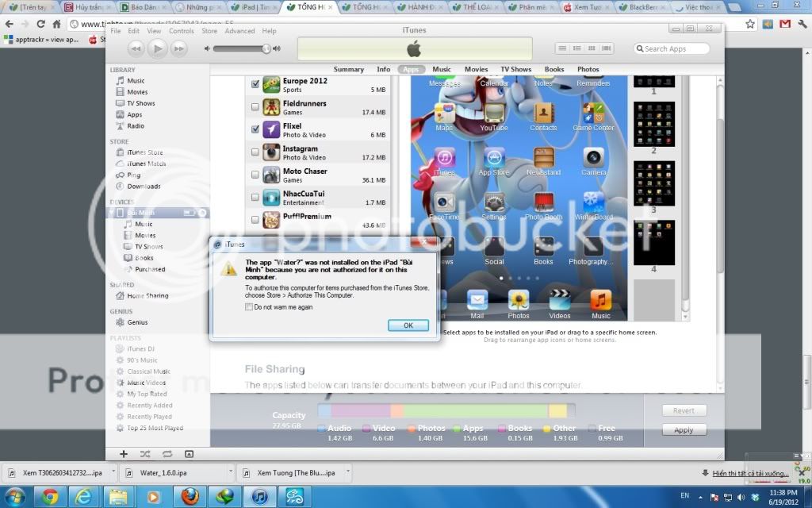The height and width of the screenshot is (508, 812).
Task: Click the WinterBoard app icon
Action: pyautogui.click(x=593, y=202)
